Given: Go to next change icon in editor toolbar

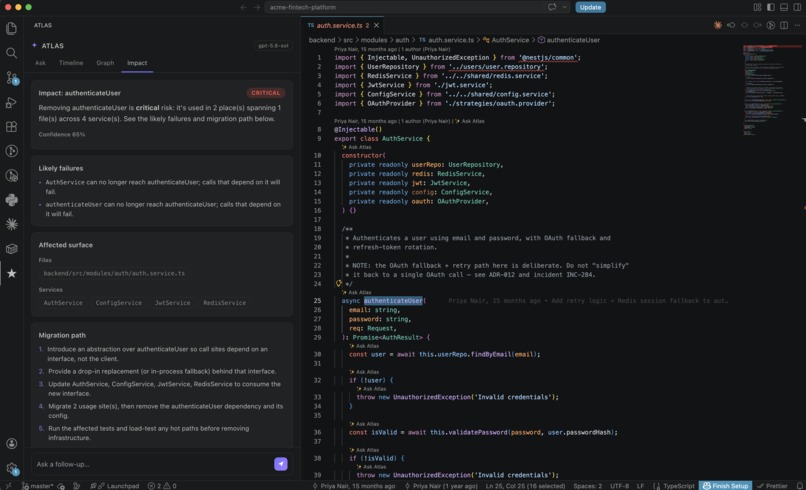Looking at the screenshot, I should pos(757,25).
